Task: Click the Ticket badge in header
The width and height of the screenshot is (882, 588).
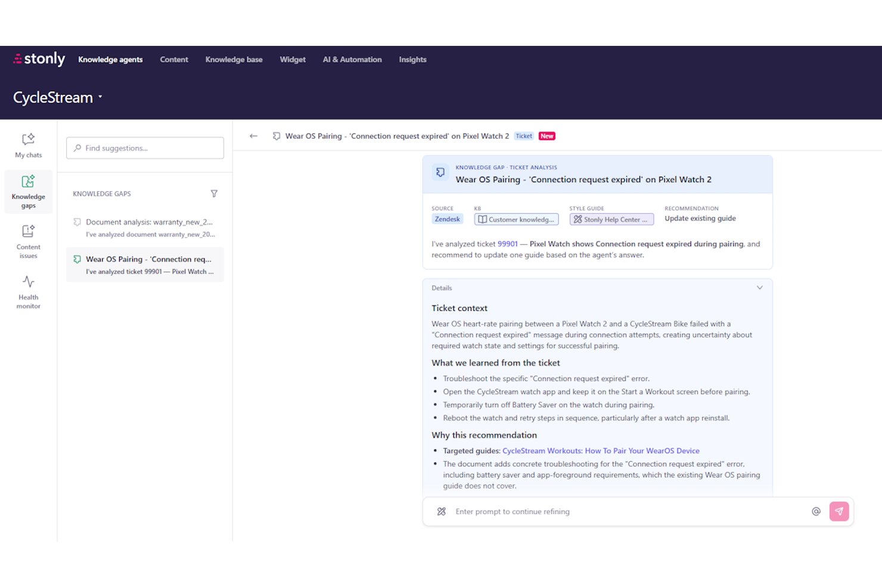Action: pos(524,136)
